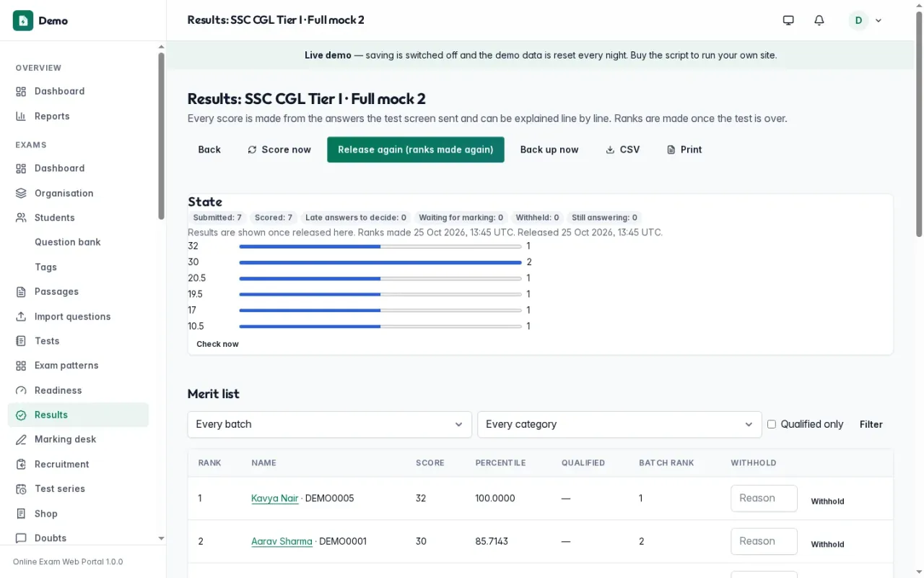This screenshot has height=578, width=924.
Task: Click the Doubts chat icon
Action: (x=21, y=538)
